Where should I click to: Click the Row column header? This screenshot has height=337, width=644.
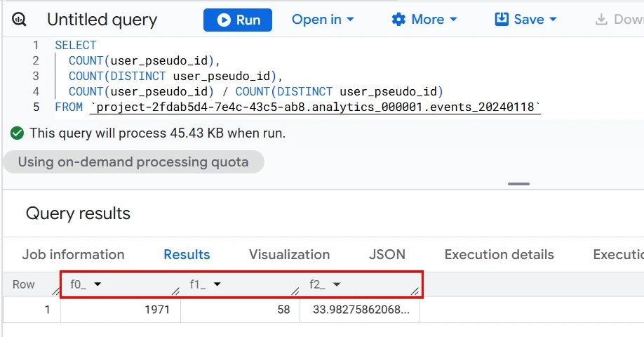(23, 284)
